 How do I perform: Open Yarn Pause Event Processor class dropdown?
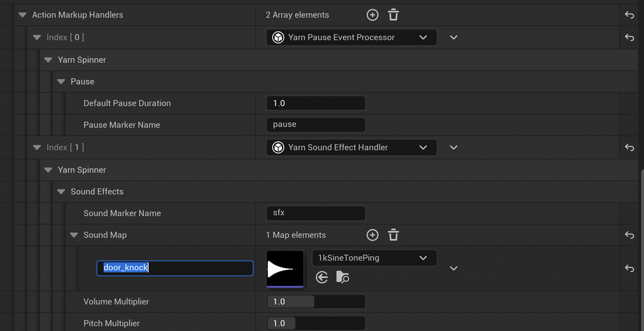tap(352, 37)
